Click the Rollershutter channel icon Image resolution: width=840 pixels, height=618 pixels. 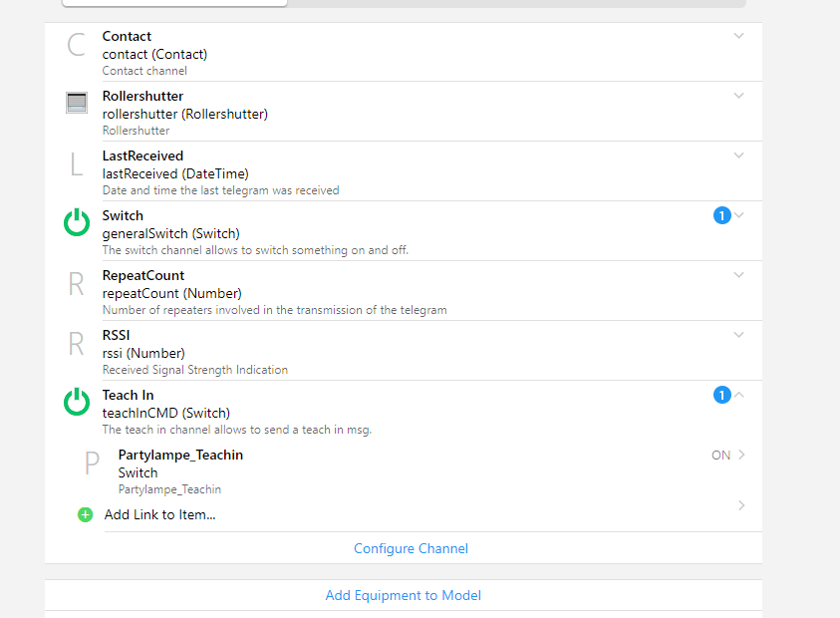point(77,103)
